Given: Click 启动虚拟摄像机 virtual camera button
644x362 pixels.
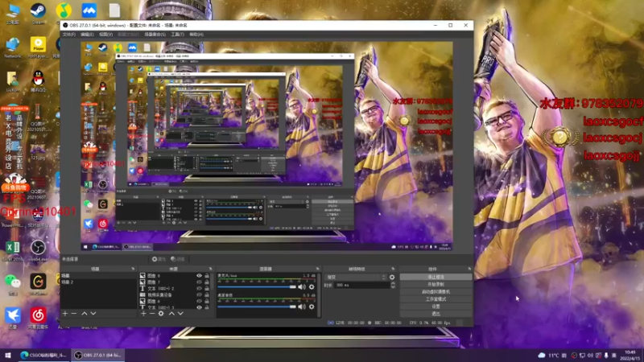Looking at the screenshot, I should 436,292.
